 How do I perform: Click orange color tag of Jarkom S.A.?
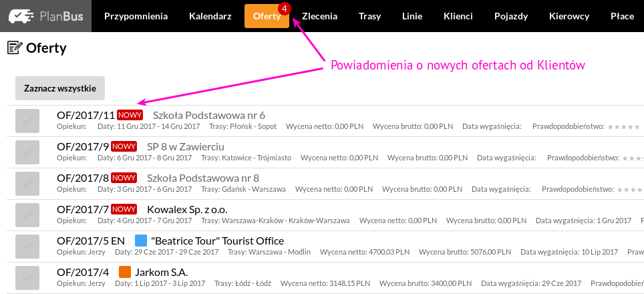point(125,272)
